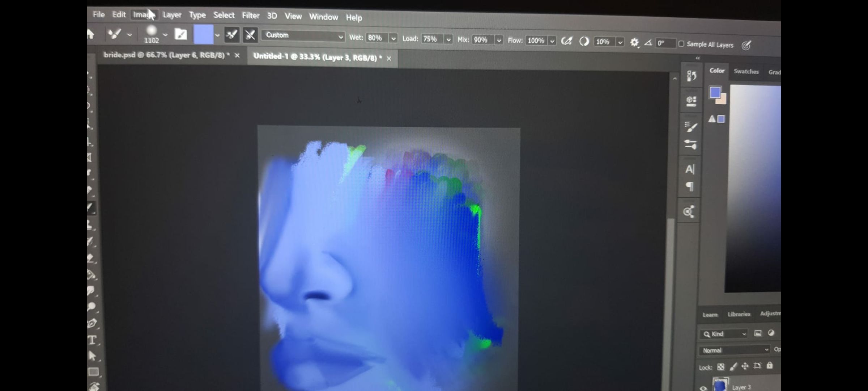Click the brush angle input field
The image size is (868, 391).
[665, 43]
